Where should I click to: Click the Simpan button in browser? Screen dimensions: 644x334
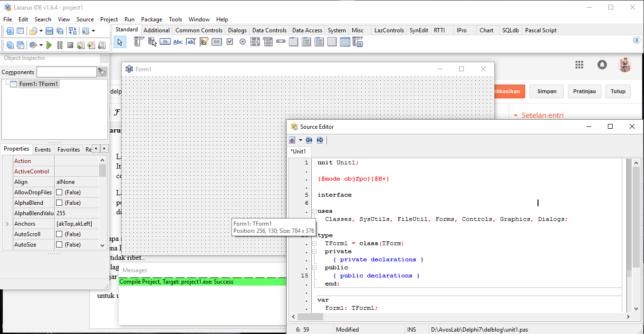click(547, 92)
